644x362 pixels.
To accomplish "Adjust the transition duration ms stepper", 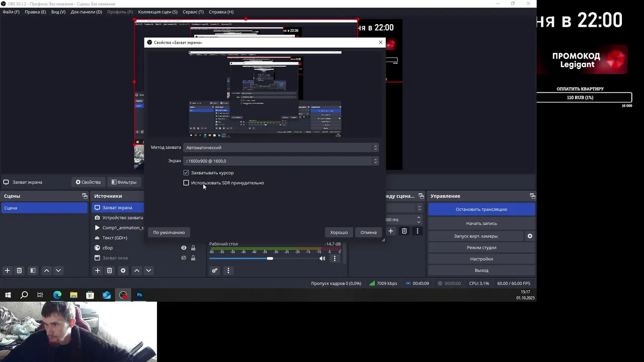I will coord(419,220).
